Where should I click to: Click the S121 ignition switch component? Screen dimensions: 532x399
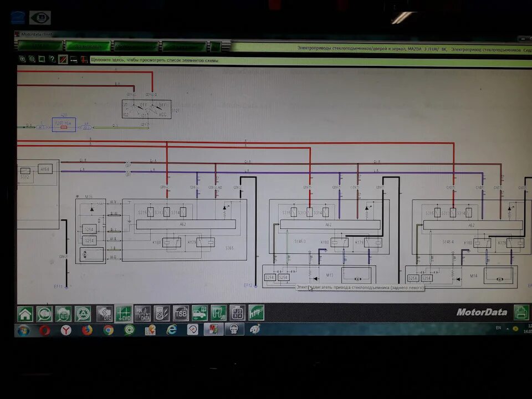pos(146,109)
